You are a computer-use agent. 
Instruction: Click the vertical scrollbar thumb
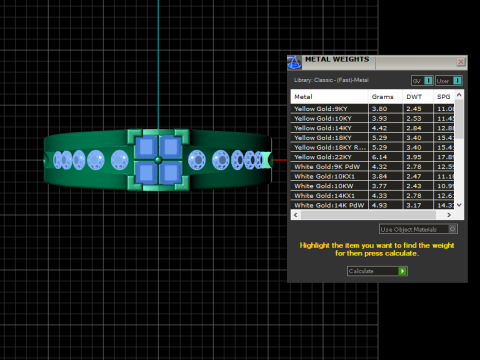459,119
